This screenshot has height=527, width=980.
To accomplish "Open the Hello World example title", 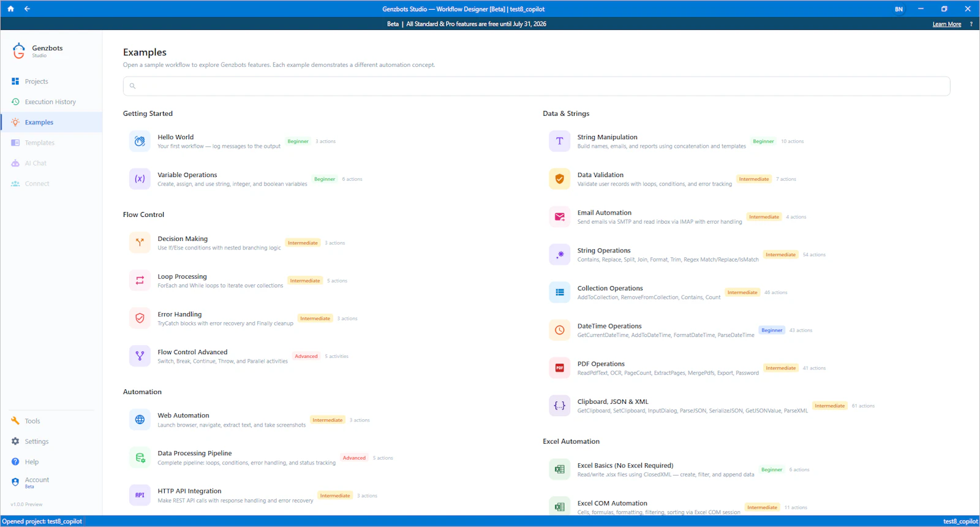I will coord(175,137).
